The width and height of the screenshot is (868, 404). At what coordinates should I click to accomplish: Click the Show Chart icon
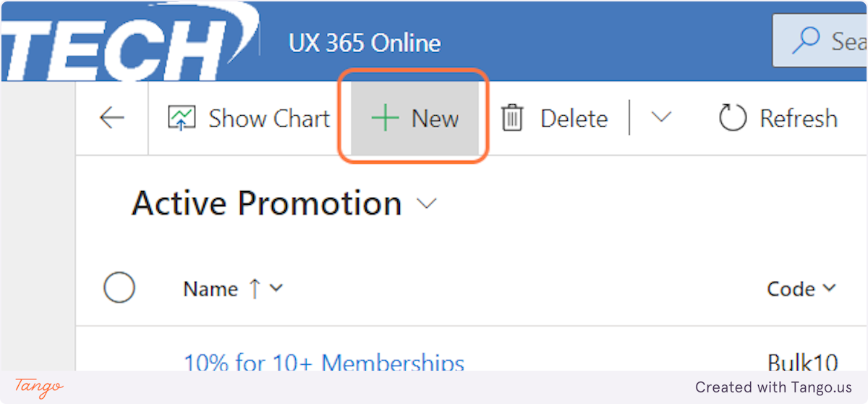[x=181, y=118]
